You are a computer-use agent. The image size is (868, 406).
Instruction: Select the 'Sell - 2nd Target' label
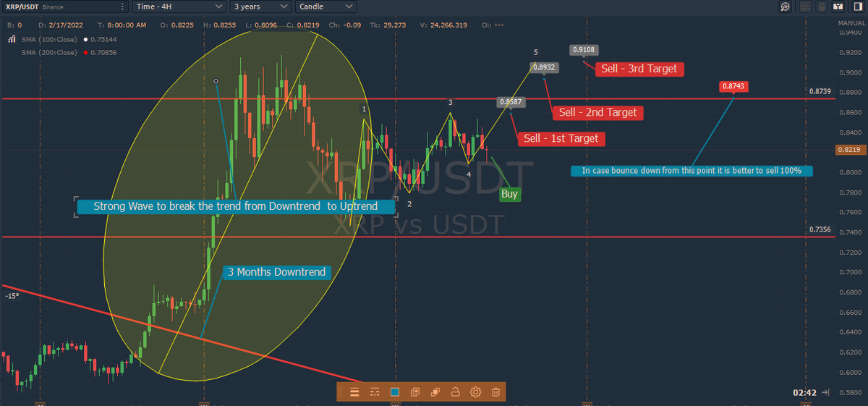click(x=597, y=112)
